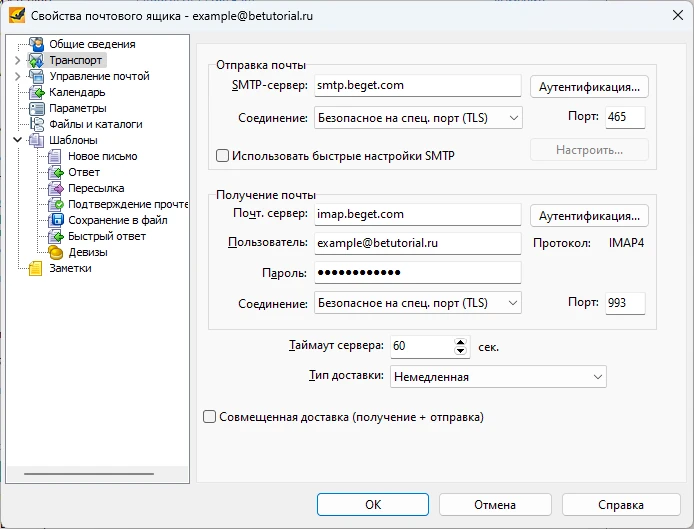Click the tree panel horizontal scrollbar
694x529 pixels.
click(x=89, y=474)
